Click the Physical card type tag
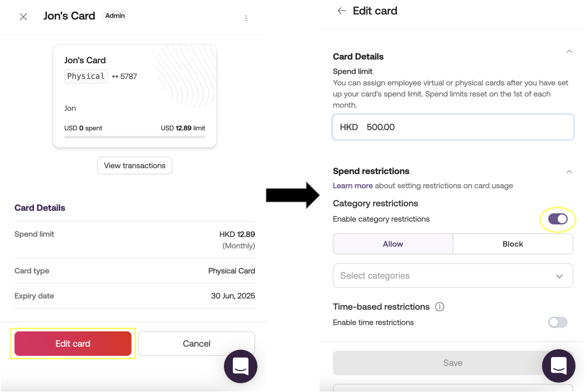586x392 pixels. (86, 76)
